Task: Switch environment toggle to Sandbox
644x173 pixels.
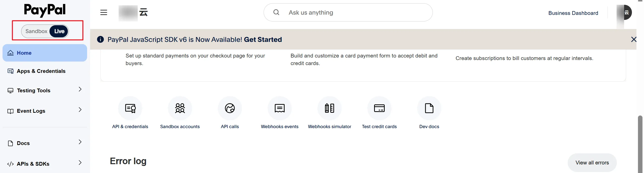Action: 36,31
